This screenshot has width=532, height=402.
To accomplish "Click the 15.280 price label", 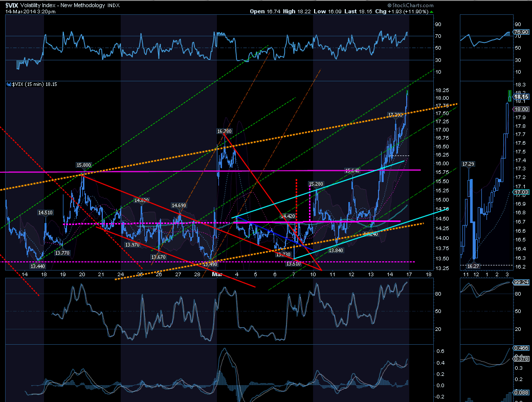I will click(316, 184).
